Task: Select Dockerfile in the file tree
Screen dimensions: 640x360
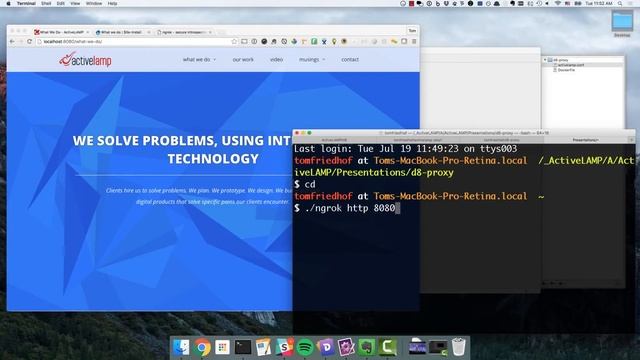Action: click(566, 70)
